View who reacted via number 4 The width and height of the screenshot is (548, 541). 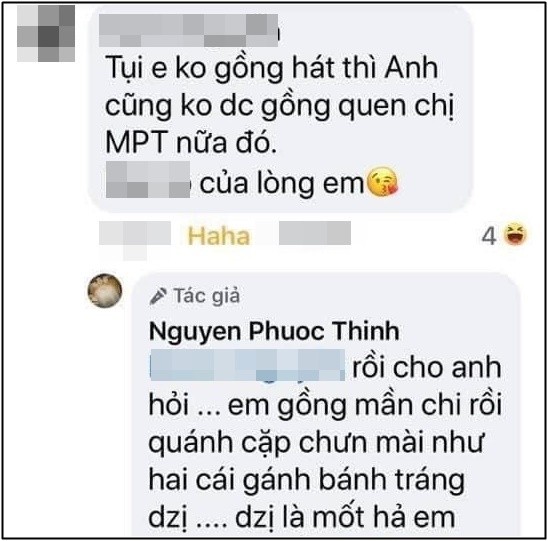489,236
